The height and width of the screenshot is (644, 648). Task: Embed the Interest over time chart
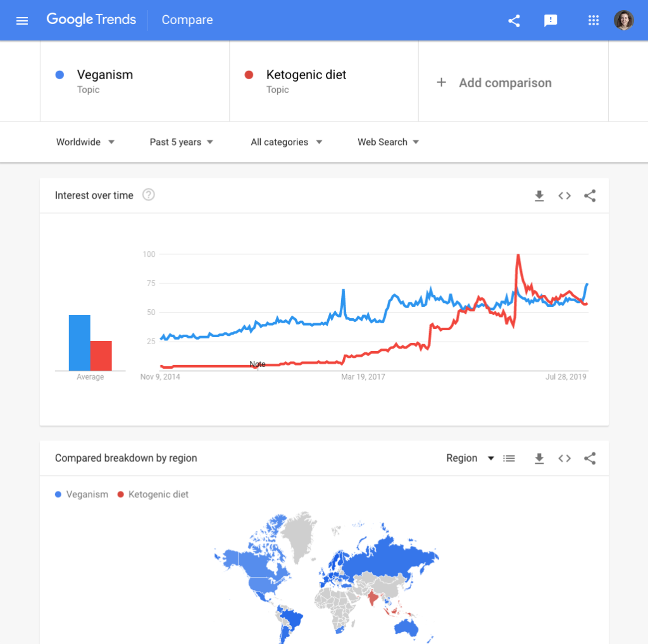point(564,196)
